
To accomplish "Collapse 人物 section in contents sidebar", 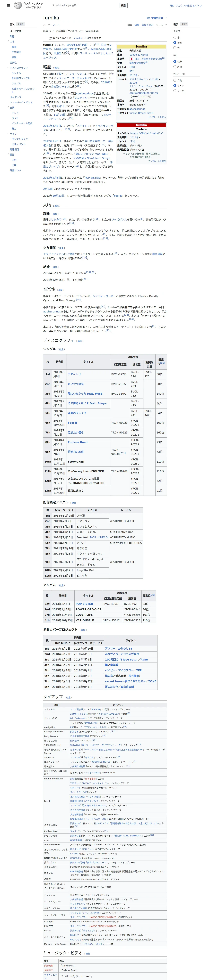I will 8,41.
